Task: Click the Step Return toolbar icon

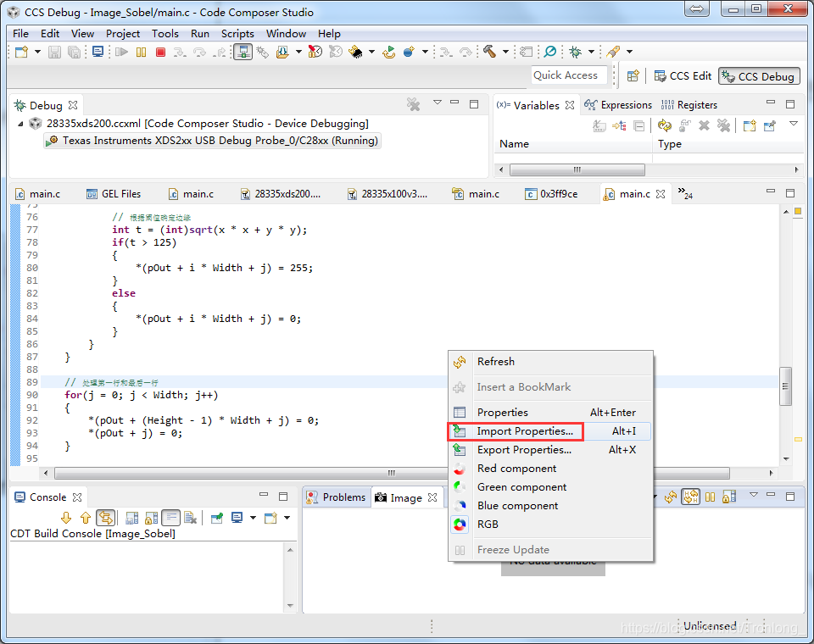Action: 220,52
